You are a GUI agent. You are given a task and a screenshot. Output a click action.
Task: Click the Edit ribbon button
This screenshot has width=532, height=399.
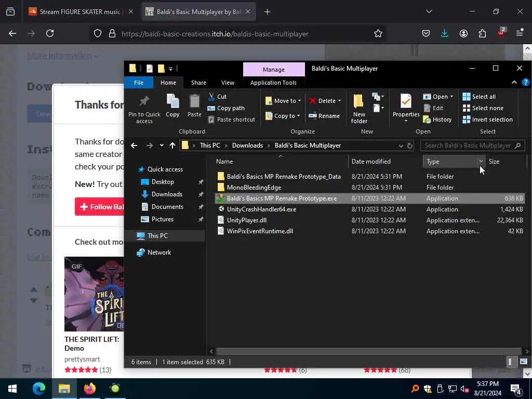coord(433,108)
